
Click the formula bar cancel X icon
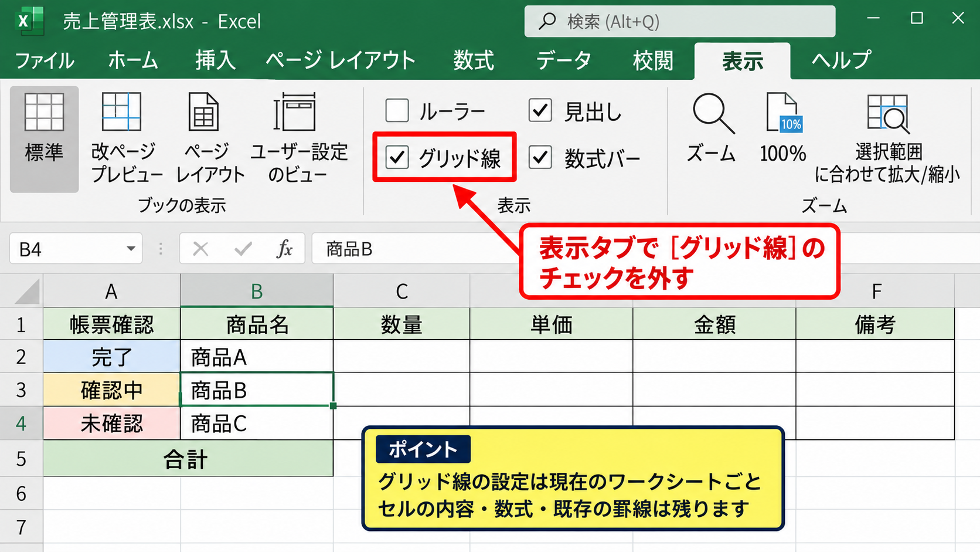[200, 249]
